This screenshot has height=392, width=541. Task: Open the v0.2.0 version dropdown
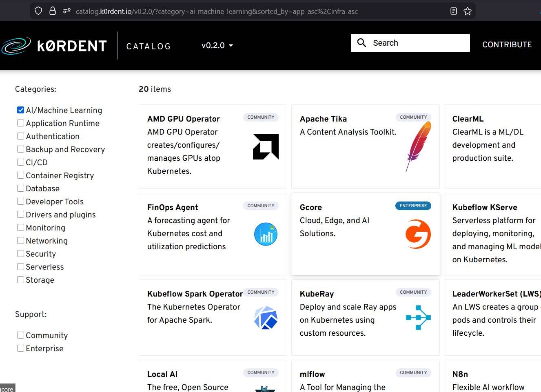217,45
